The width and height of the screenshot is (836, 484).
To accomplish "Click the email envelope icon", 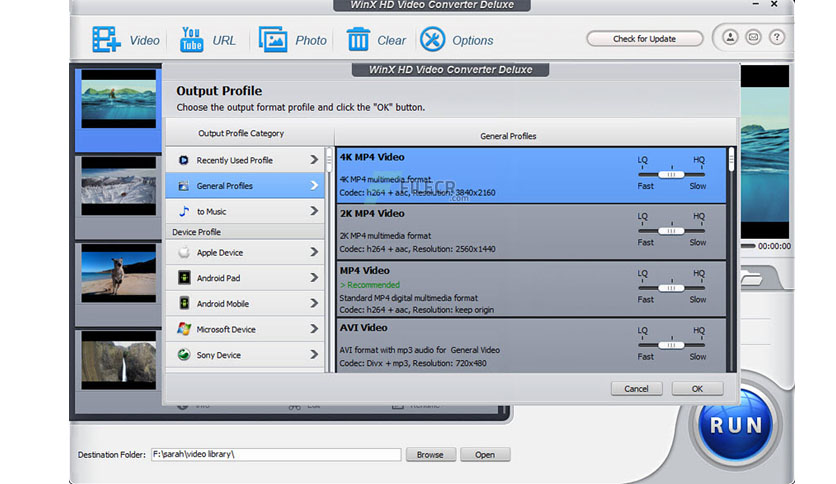I will [x=753, y=37].
